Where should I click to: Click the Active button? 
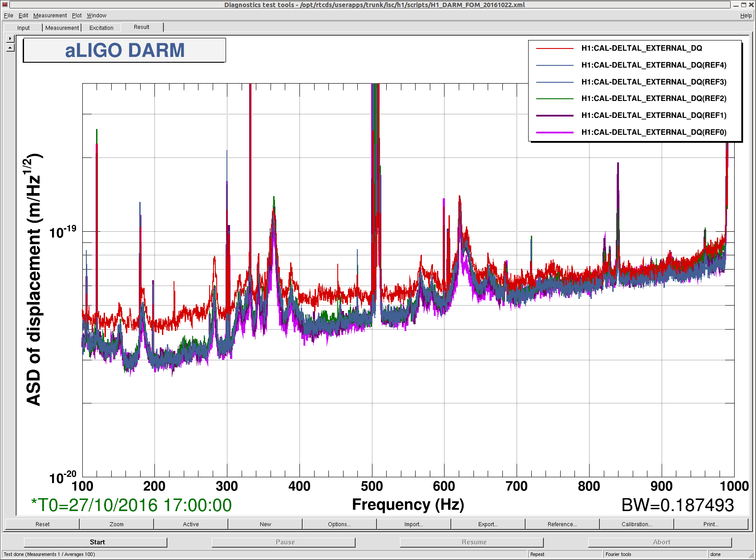191,524
